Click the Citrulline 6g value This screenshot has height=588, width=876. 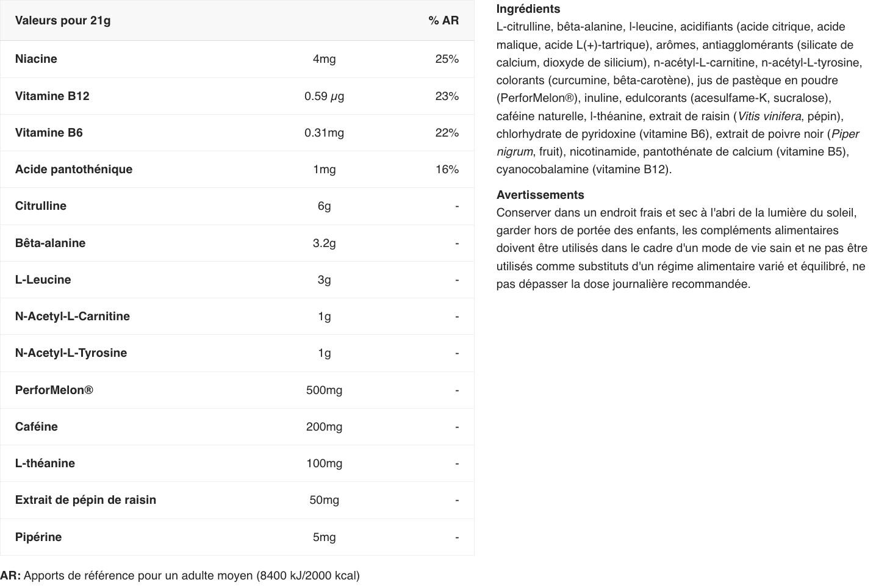(x=324, y=206)
